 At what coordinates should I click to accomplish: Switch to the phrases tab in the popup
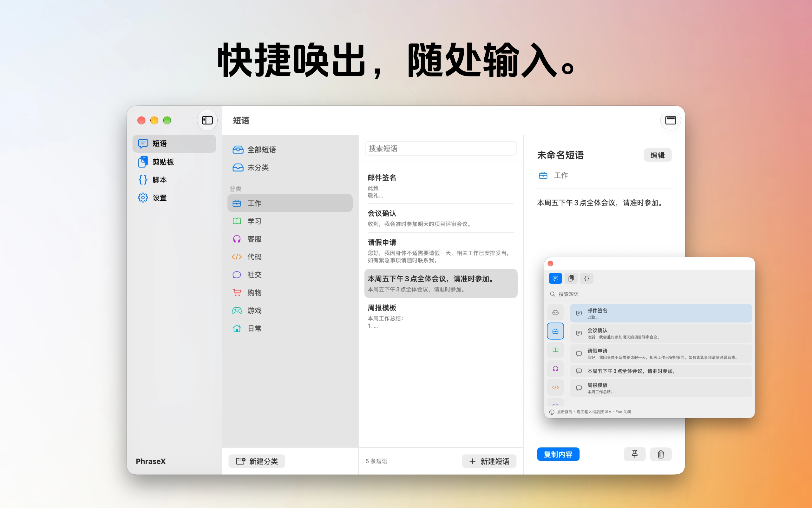pyautogui.click(x=555, y=278)
